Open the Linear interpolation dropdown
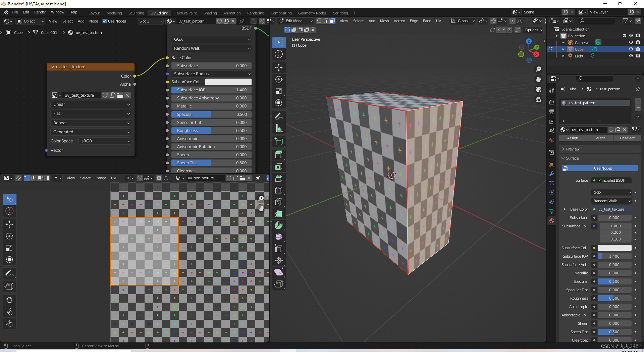This screenshot has height=352, width=644. (x=91, y=104)
